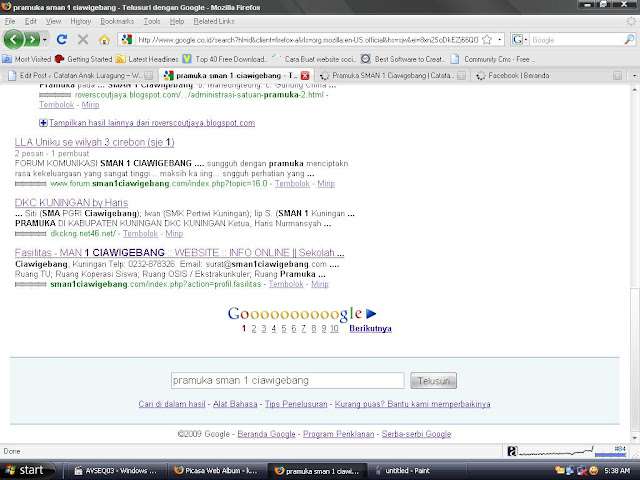Open the Top 40 Free Download bookmark

pyautogui.click(x=225, y=59)
